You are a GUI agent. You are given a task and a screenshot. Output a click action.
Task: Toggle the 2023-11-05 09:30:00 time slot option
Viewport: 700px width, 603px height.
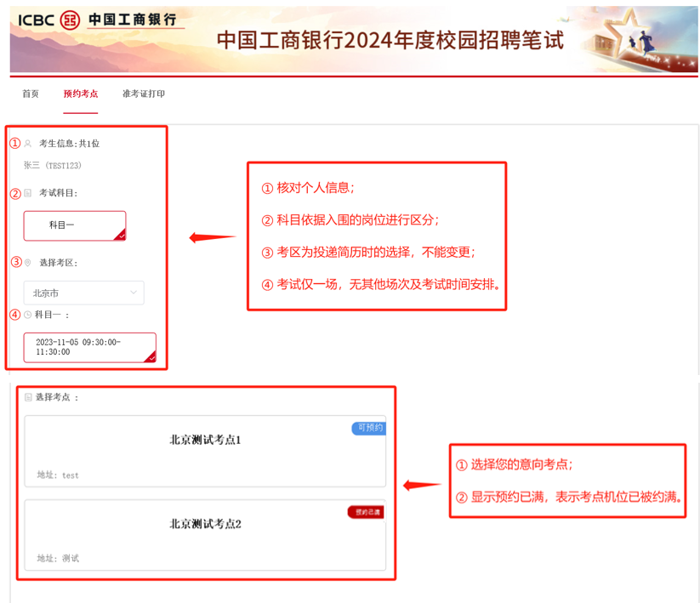(89, 347)
